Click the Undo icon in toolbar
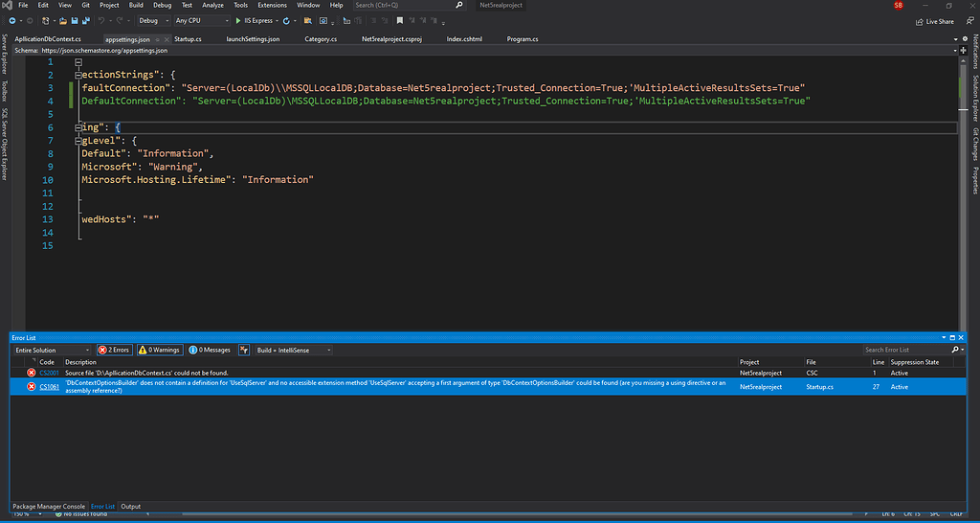Screen dimensions: 980x523 coord(101,20)
